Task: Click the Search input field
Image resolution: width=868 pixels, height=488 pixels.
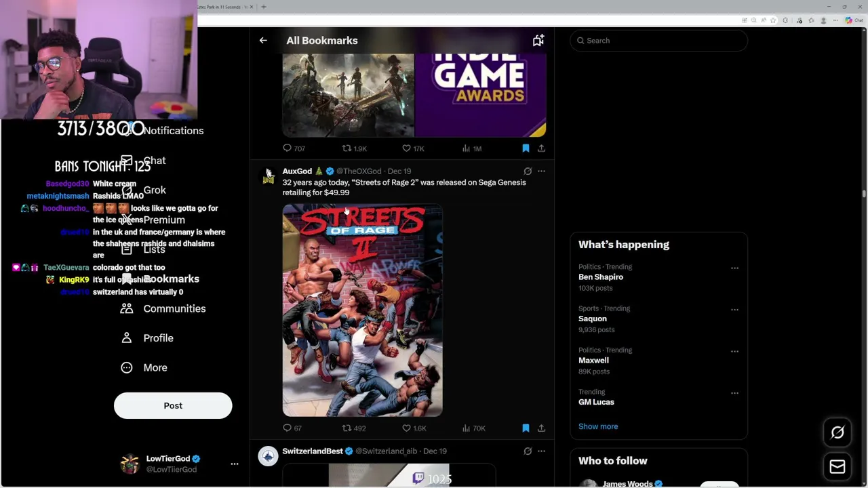Action: 658,41
